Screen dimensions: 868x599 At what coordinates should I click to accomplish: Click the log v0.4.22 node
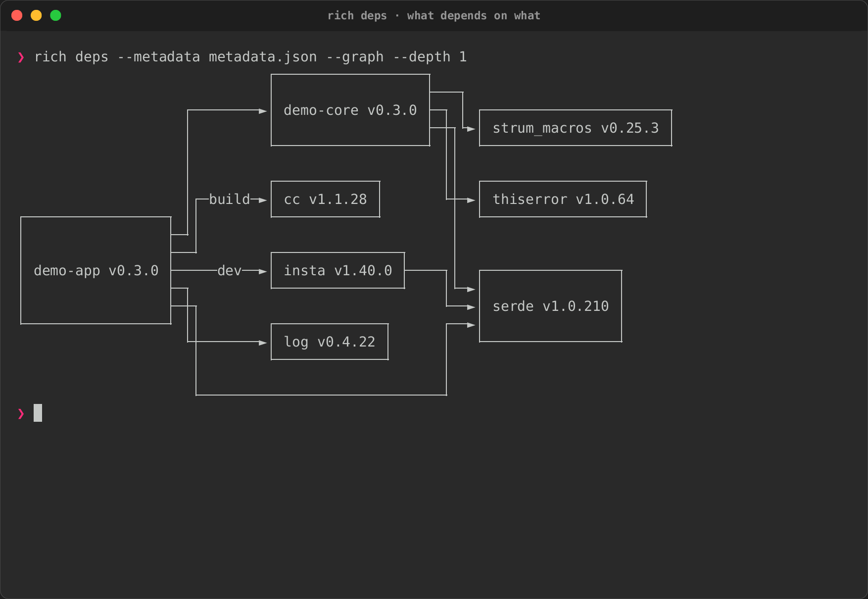330,342
